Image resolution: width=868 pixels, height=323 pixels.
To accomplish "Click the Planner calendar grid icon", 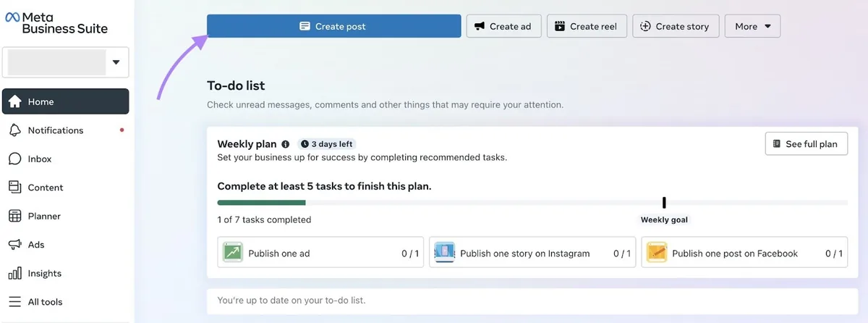I will [x=14, y=216].
